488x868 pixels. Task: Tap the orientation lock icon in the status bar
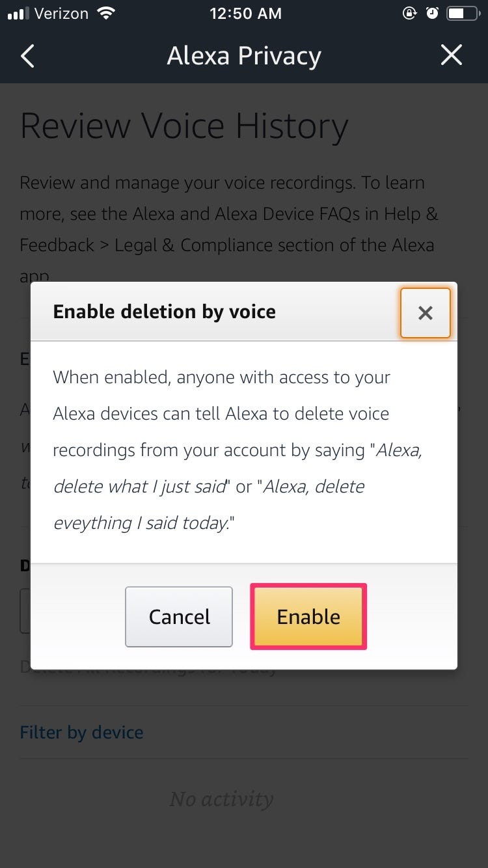pos(409,13)
